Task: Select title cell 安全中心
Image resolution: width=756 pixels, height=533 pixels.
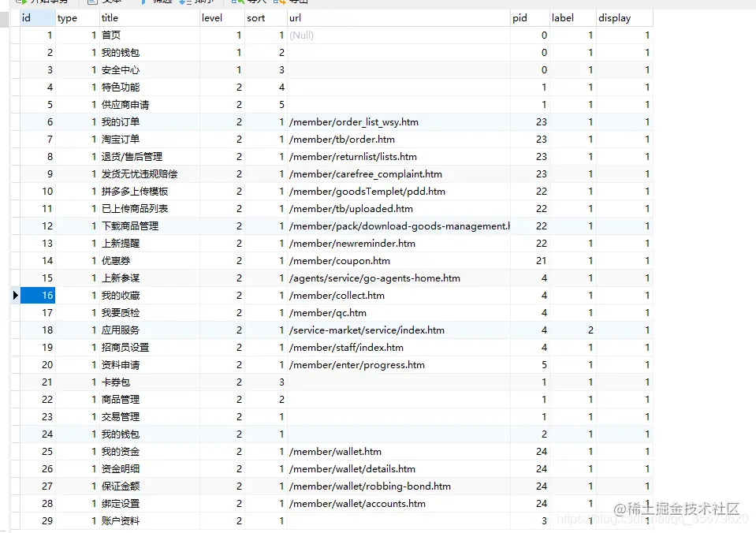Action: pos(150,70)
